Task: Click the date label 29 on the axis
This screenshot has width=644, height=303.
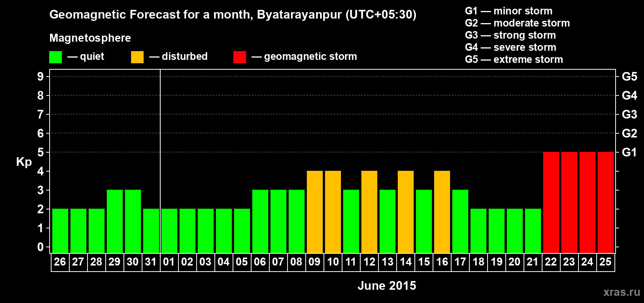Action: click(114, 262)
